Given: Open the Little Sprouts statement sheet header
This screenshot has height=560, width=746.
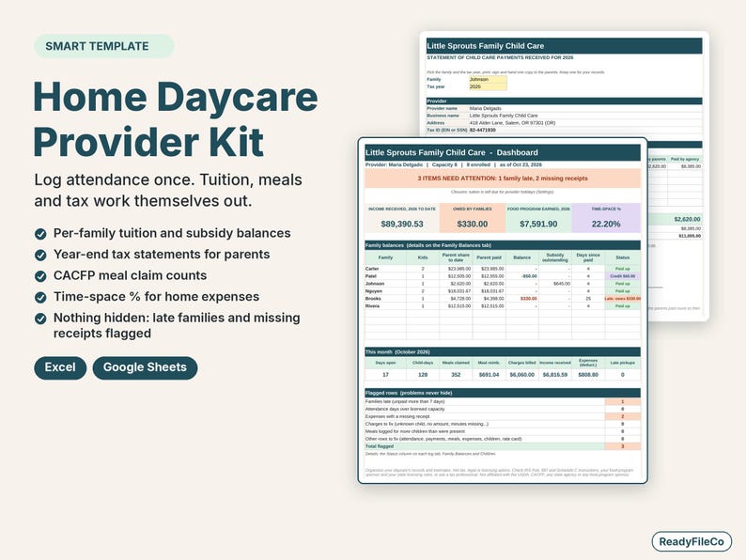Looking at the screenshot, I should click(x=565, y=46).
